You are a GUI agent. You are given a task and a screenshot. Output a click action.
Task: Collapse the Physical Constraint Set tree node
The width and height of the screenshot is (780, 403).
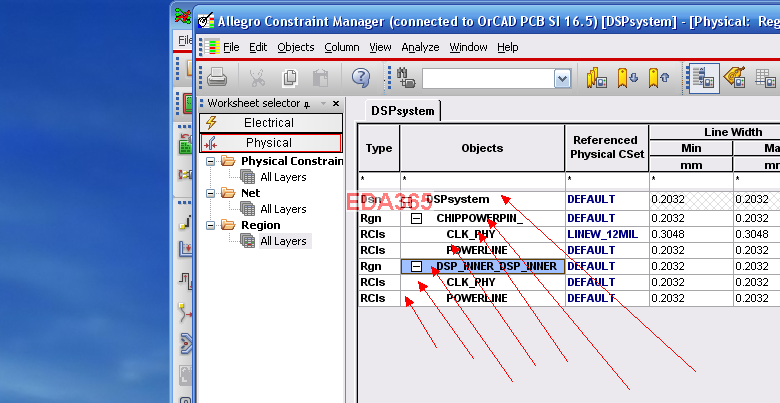(x=210, y=161)
